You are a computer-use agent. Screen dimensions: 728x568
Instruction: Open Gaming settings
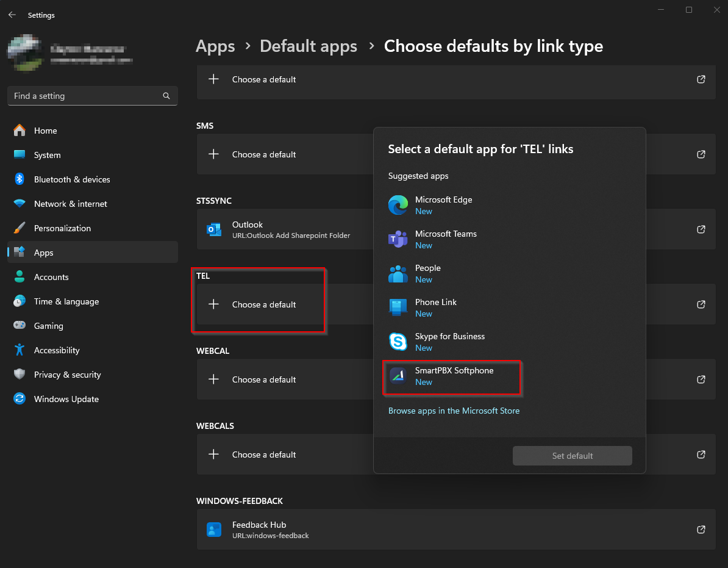pos(93,326)
